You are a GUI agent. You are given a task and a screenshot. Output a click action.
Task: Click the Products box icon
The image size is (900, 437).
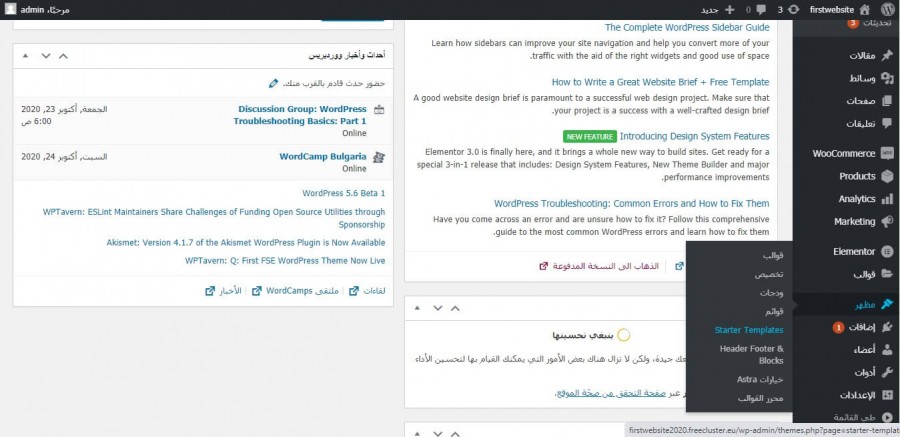tap(887, 176)
